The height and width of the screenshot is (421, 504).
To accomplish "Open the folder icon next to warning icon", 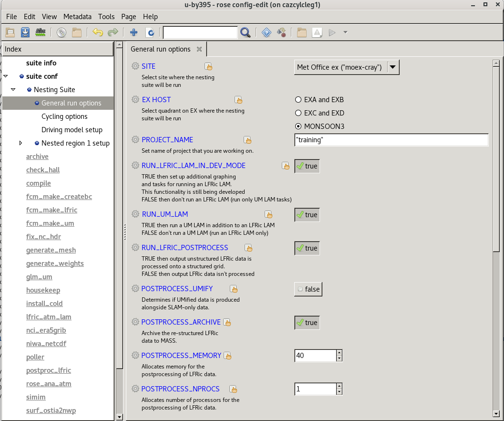I will [x=301, y=32].
